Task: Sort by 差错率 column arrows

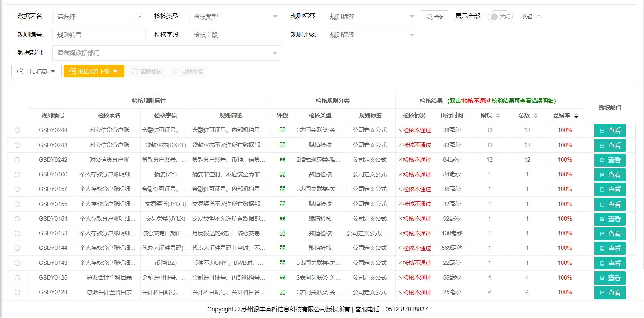Action: point(576,115)
